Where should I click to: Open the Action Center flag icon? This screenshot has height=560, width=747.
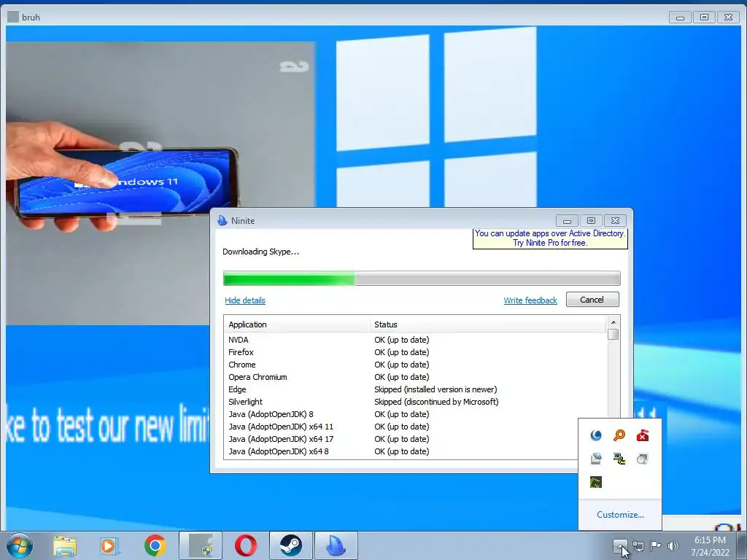656,546
